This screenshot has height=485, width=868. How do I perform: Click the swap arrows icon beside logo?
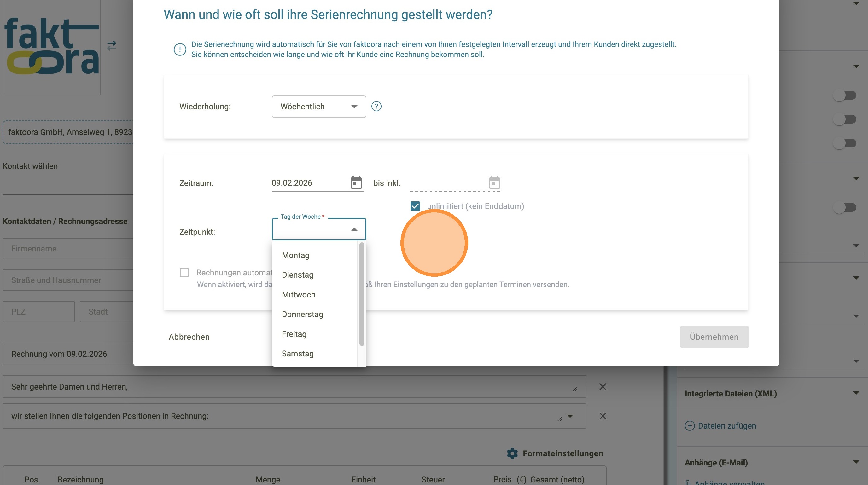[112, 45]
